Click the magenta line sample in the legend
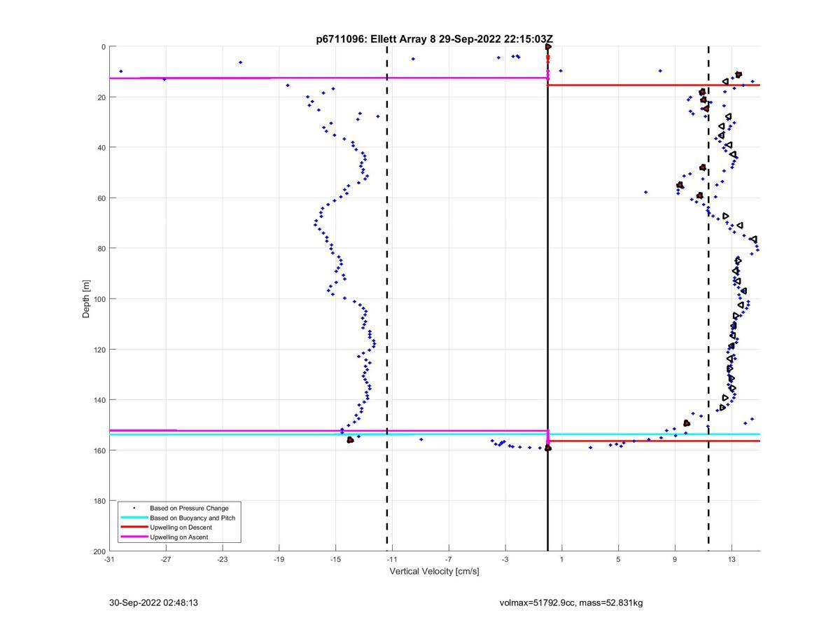Image resolution: width=840 pixels, height=620 pixels. pos(134,537)
